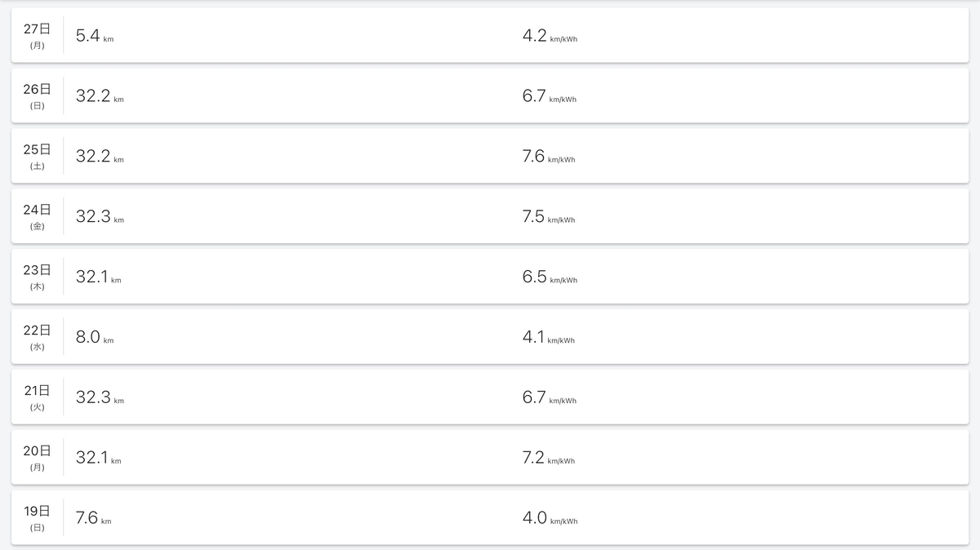Viewport: 980px width, 550px height.
Task: Select the 19日 (日) card
Action: click(490, 518)
